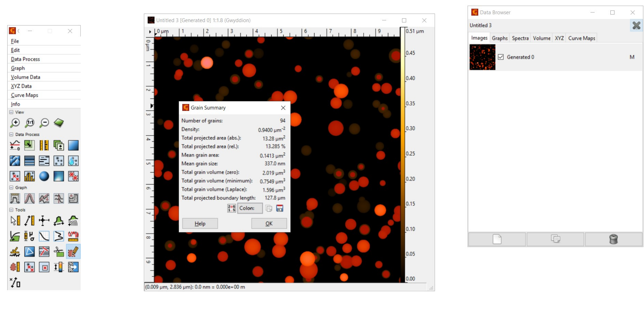Image resolution: width=644 pixels, height=312 pixels.
Task: Click the delete trash button in Data Browser
Action: tap(613, 239)
